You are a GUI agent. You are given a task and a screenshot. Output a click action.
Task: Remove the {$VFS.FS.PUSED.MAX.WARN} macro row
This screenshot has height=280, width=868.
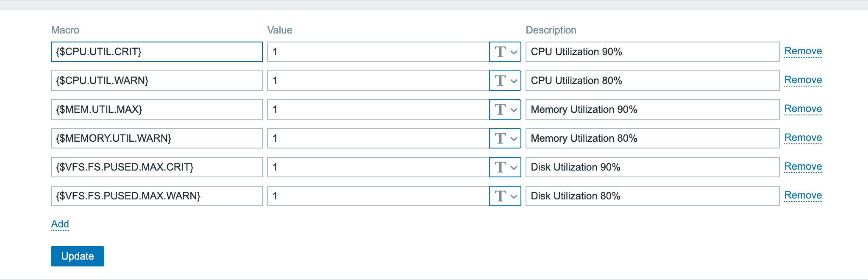[x=803, y=196]
